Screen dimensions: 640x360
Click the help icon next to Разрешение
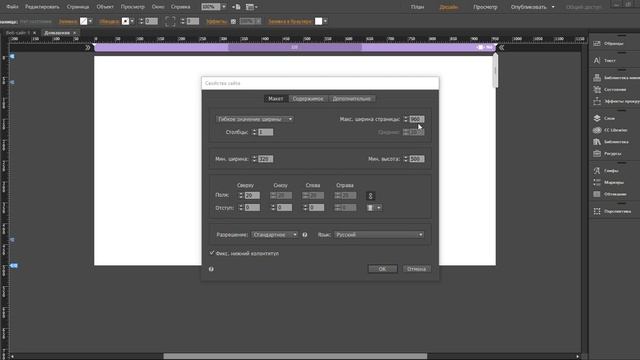point(305,235)
